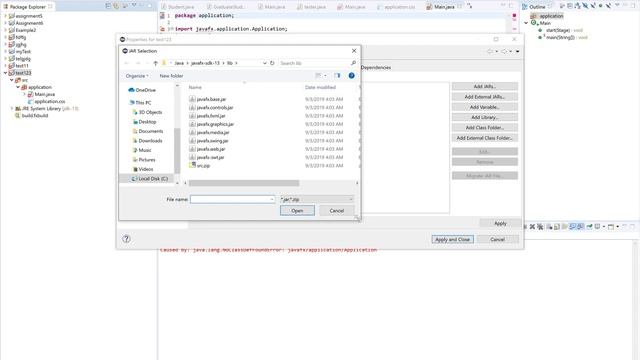The height and width of the screenshot is (360, 640).
Task: Click Pin Console icon in Console toolbar
Action: tap(589, 227)
